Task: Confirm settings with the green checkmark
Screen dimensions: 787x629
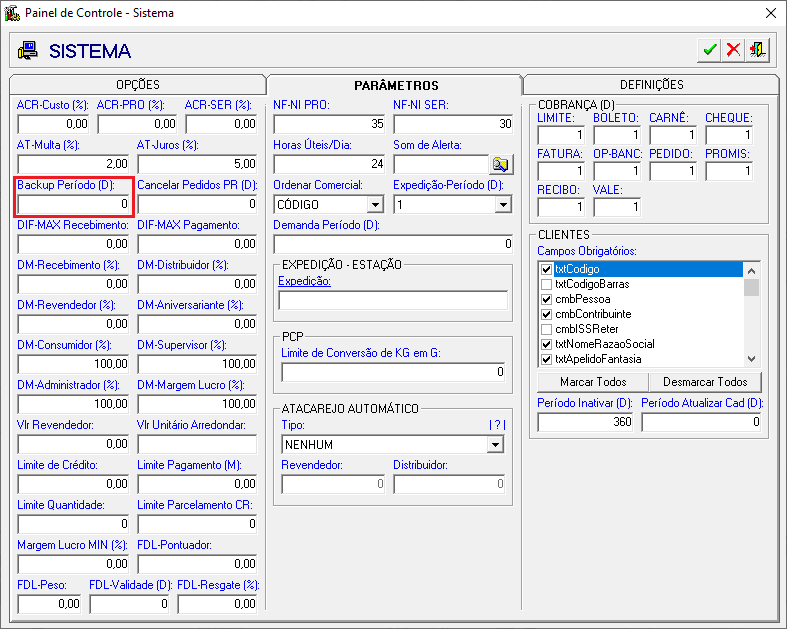Action: pyautogui.click(x=709, y=50)
